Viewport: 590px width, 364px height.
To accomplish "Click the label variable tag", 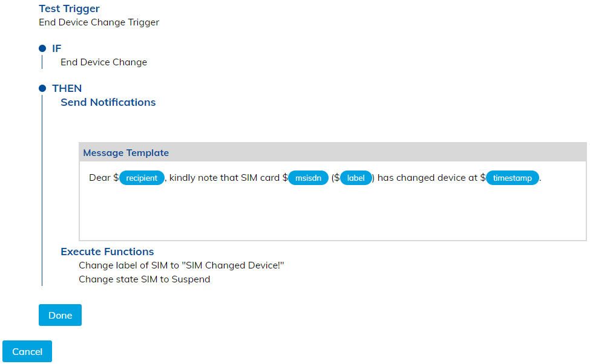I will (356, 178).
